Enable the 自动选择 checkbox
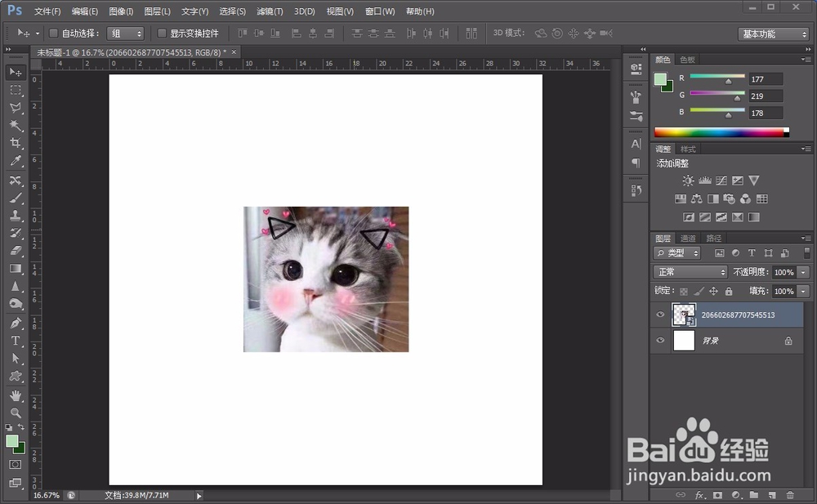Screen dimensions: 817x504 pos(53,33)
